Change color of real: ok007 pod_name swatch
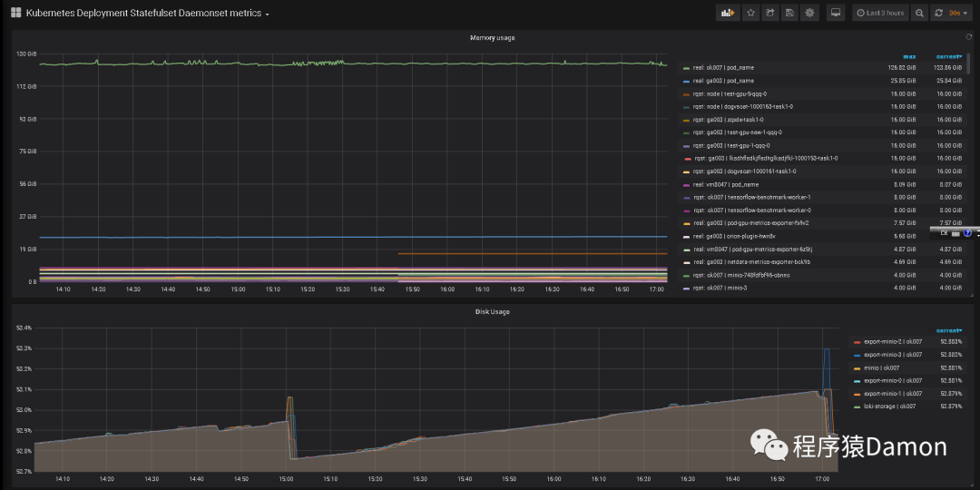Screen dimensions: 980x490 coord(686,68)
